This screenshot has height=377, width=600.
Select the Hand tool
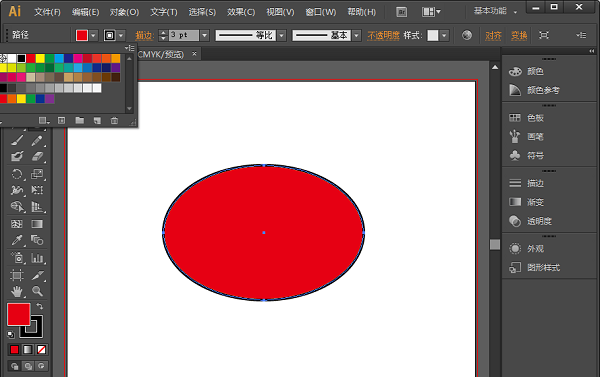click(x=17, y=292)
